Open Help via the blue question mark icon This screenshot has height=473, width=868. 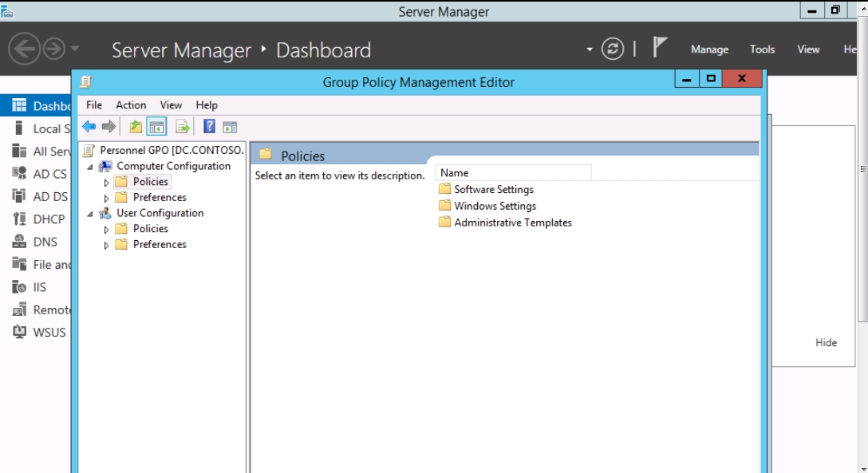click(x=209, y=127)
